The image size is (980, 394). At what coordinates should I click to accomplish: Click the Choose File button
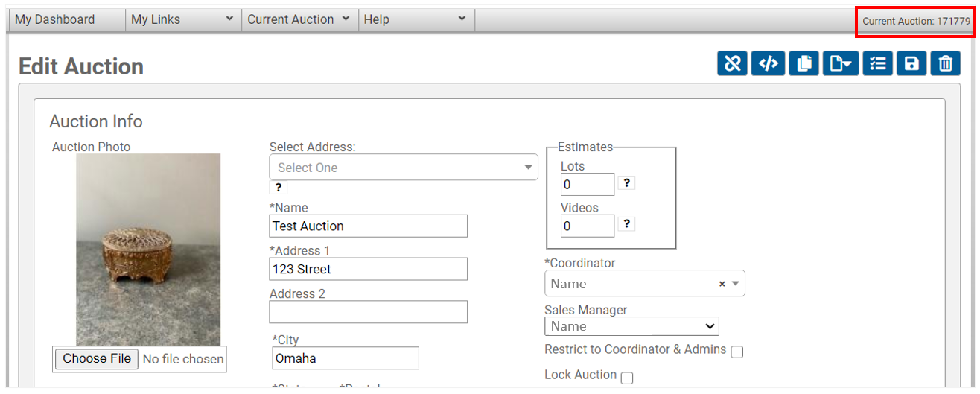[97, 359]
